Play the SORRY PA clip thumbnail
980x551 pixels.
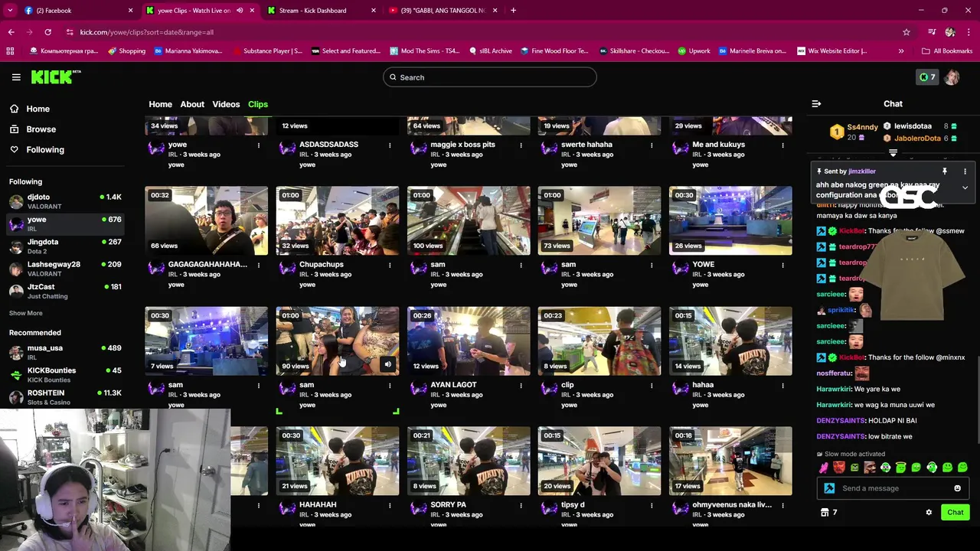(x=469, y=461)
